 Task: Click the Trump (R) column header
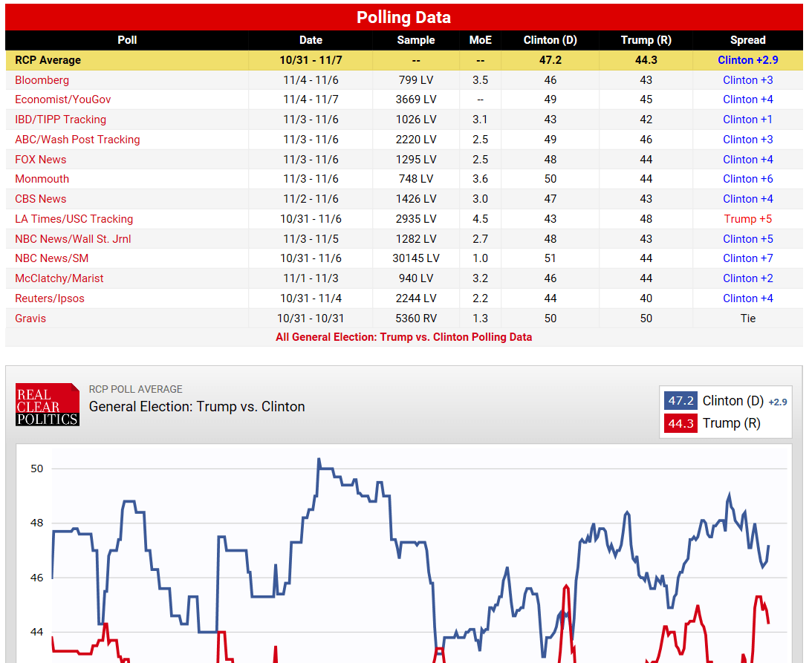[x=646, y=40]
